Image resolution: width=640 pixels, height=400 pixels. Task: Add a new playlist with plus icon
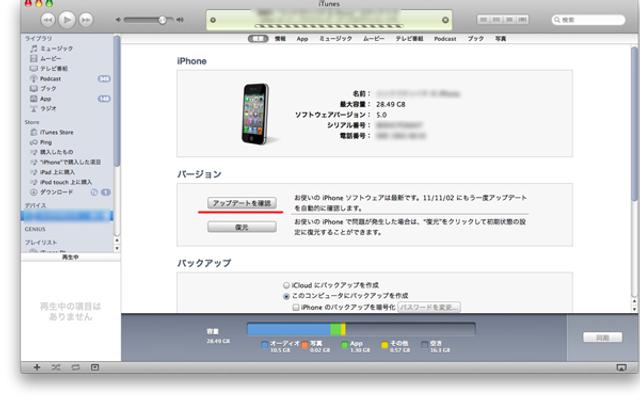pyautogui.click(x=37, y=367)
